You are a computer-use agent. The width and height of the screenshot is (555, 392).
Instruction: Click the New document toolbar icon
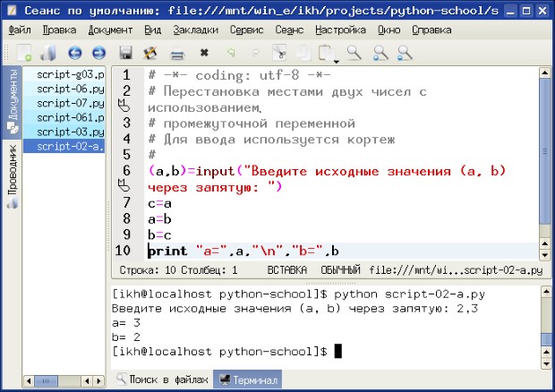pyautogui.click(x=24, y=53)
